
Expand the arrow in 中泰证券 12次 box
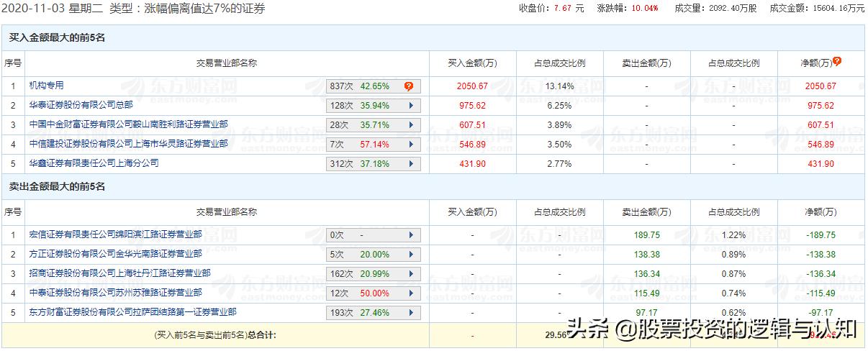point(411,293)
